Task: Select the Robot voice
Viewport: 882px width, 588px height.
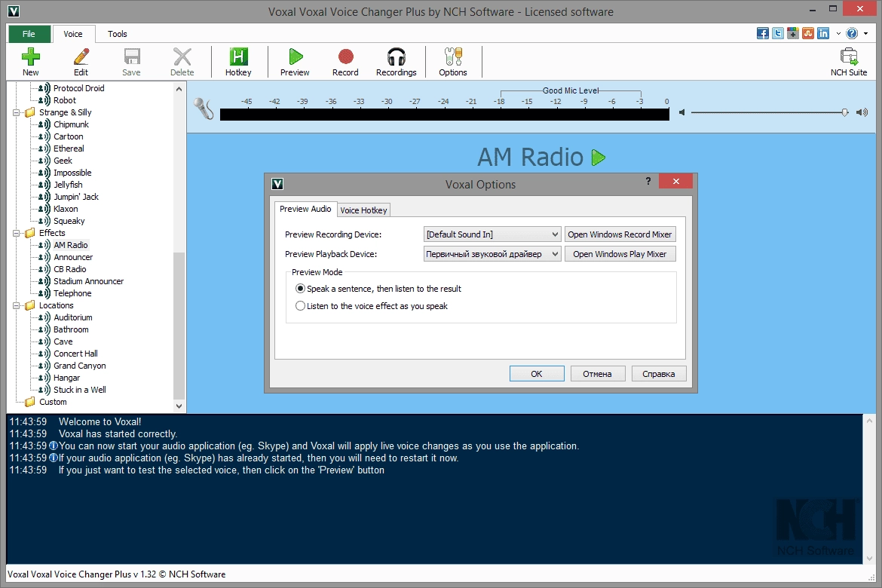Action: pos(65,100)
